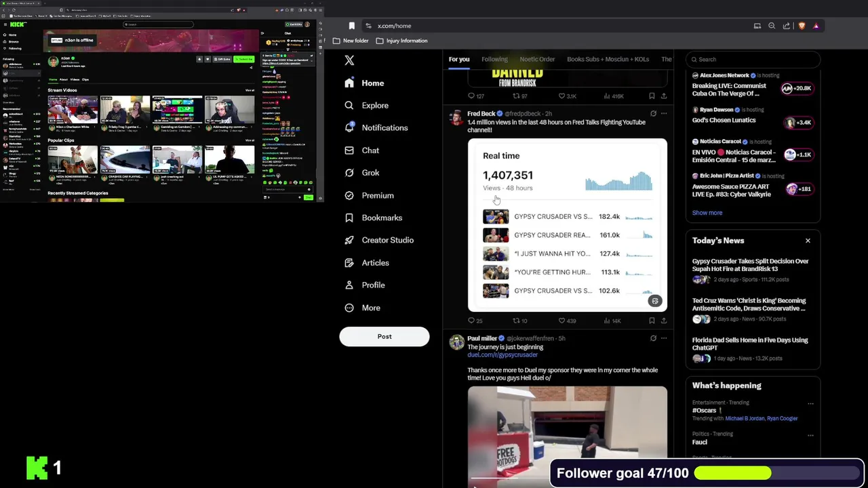The height and width of the screenshot is (488, 868).
Task: Click View all beside Stream Videos
Action: (x=250, y=90)
